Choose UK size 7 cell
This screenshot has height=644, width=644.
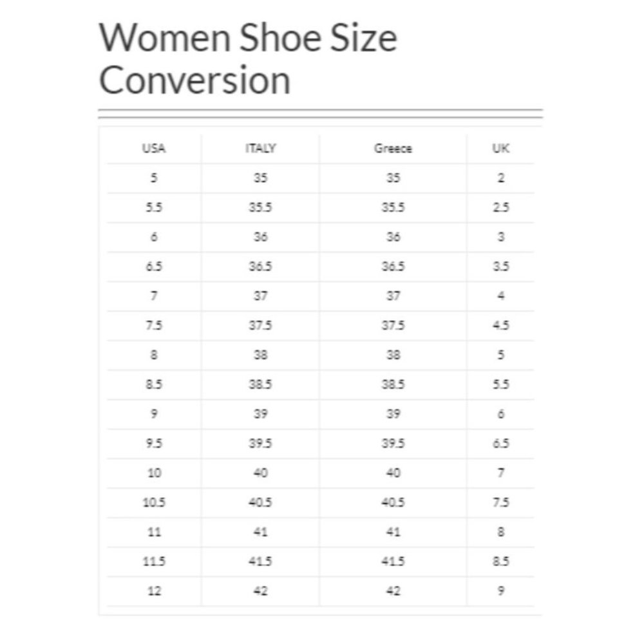click(x=501, y=473)
